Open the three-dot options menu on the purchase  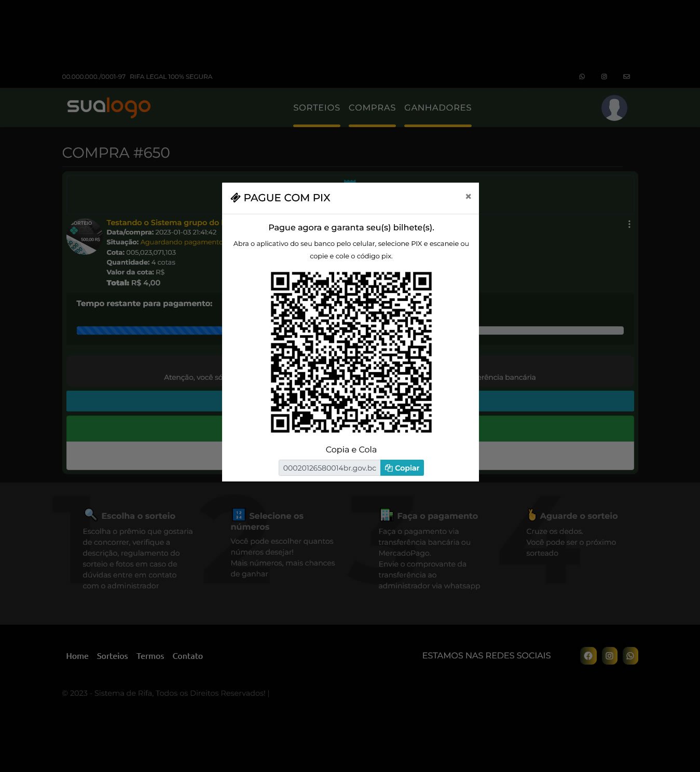(629, 224)
